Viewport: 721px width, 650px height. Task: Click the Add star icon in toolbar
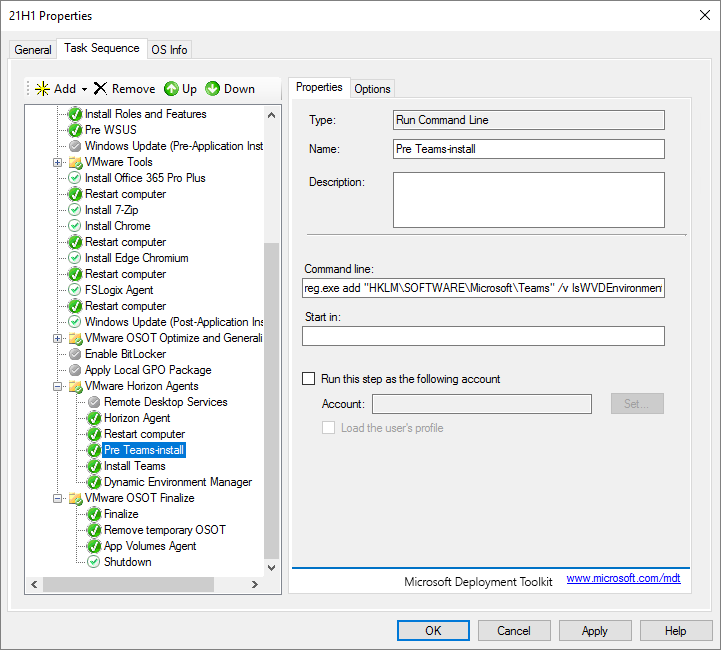(x=42, y=89)
